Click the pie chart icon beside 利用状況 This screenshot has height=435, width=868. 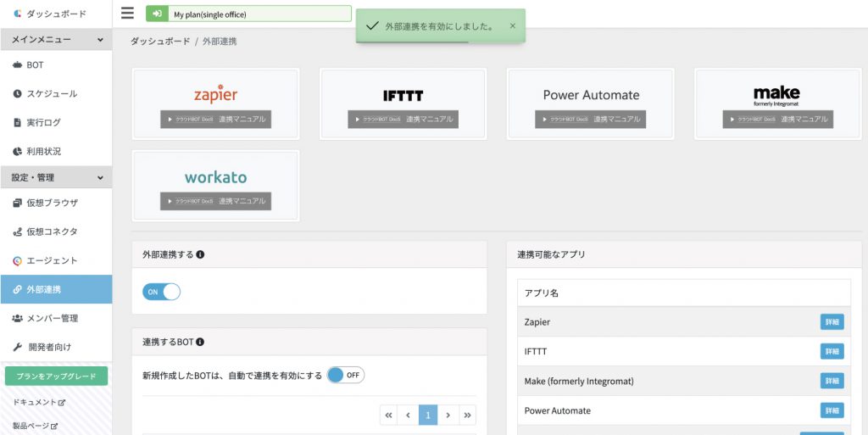pyautogui.click(x=17, y=151)
